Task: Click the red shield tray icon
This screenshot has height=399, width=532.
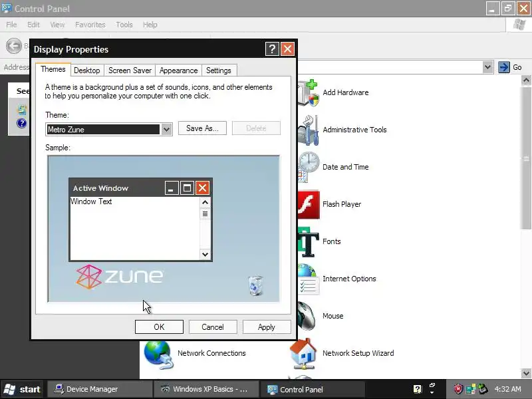Action: tap(458, 389)
